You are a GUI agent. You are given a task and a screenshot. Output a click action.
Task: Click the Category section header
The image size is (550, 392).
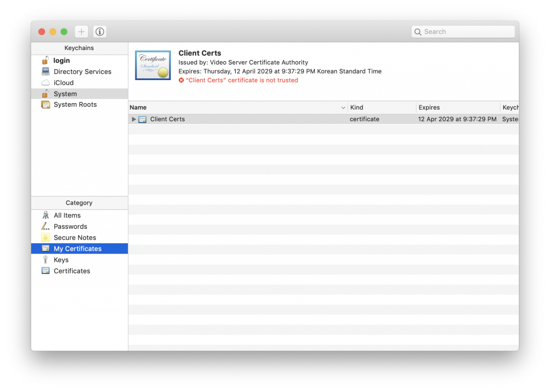click(79, 203)
